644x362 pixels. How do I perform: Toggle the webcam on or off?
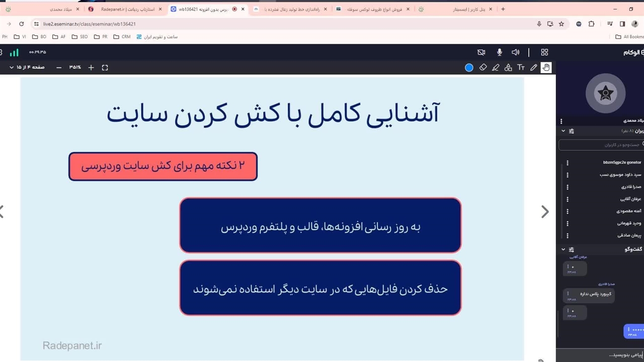tap(481, 52)
